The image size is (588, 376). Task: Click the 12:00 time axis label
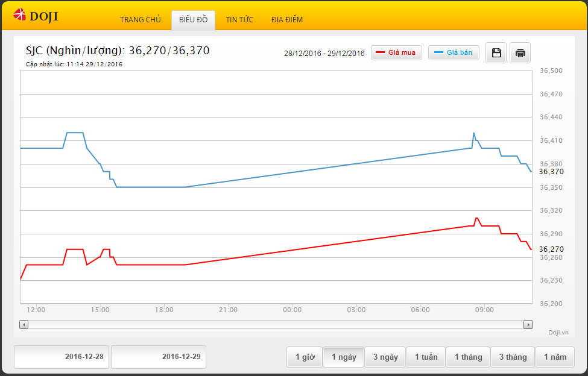click(36, 310)
